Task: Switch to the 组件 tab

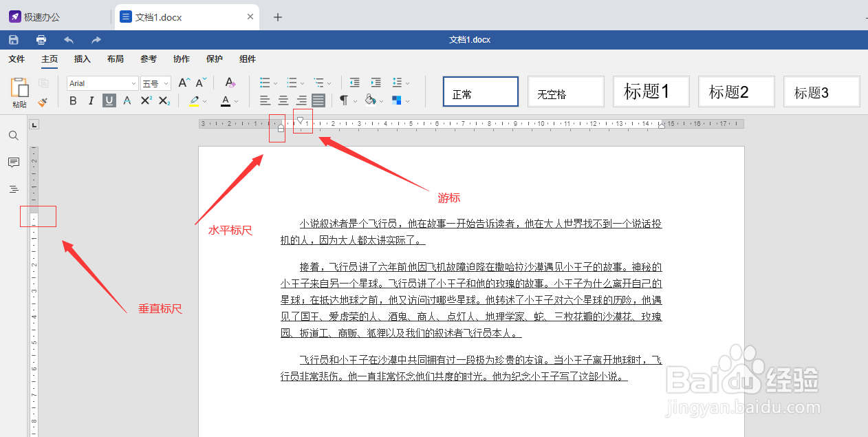Action: (x=248, y=59)
